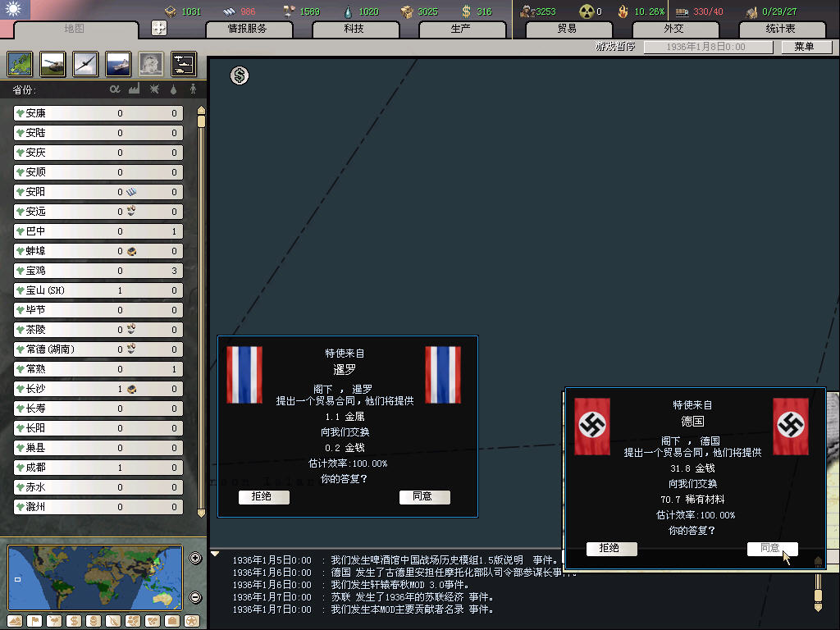The height and width of the screenshot is (630, 840).
Task: Click the world minimap thumbnail
Action: coord(95,577)
